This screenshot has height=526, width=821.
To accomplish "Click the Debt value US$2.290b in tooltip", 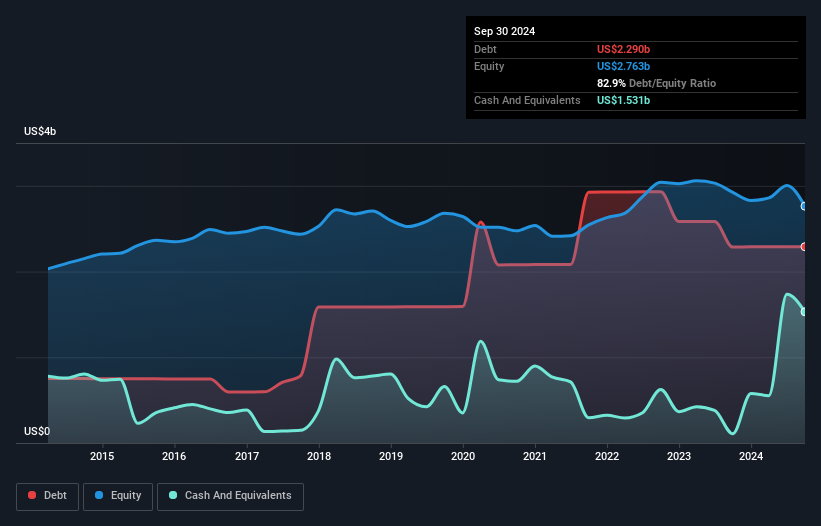I will 623,49.
